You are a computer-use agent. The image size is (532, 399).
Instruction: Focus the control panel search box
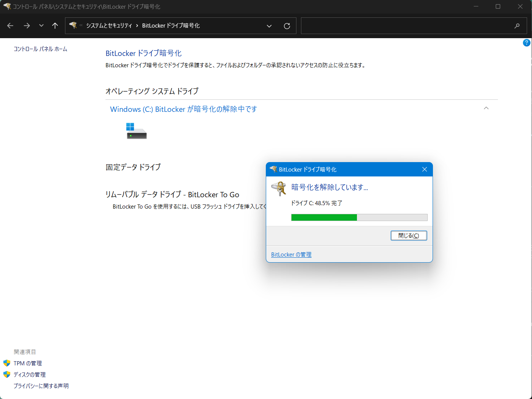click(414, 26)
